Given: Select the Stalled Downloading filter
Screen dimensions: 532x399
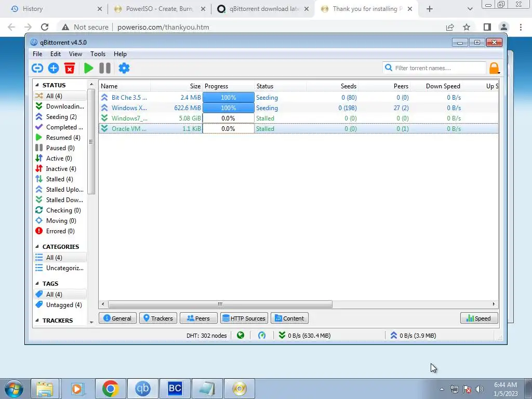Looking at the screenshot, I should (x=60, y=200).
